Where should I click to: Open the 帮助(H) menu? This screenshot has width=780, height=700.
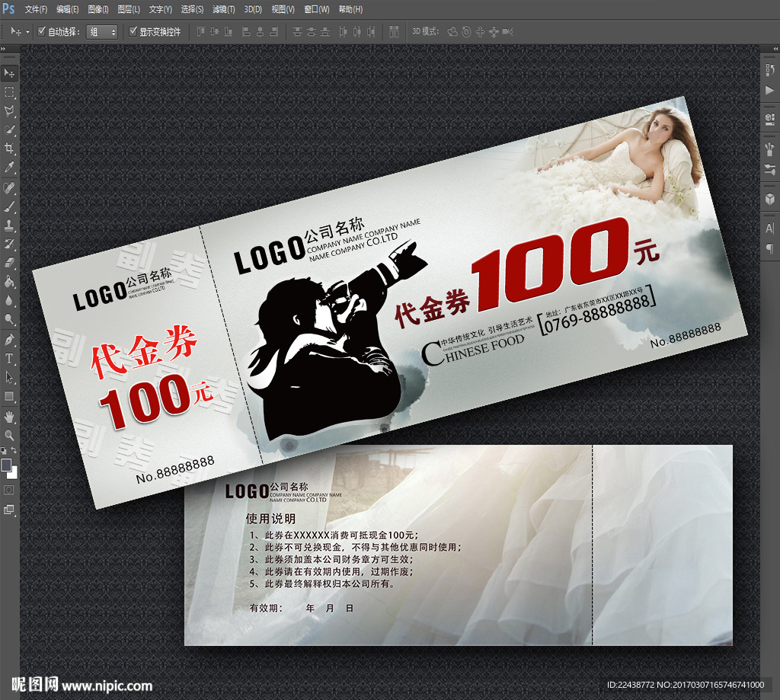click(350, 9)
